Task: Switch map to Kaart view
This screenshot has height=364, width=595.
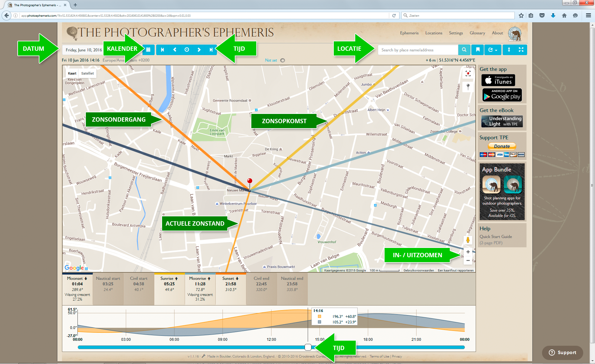Action: pos(72,73)
